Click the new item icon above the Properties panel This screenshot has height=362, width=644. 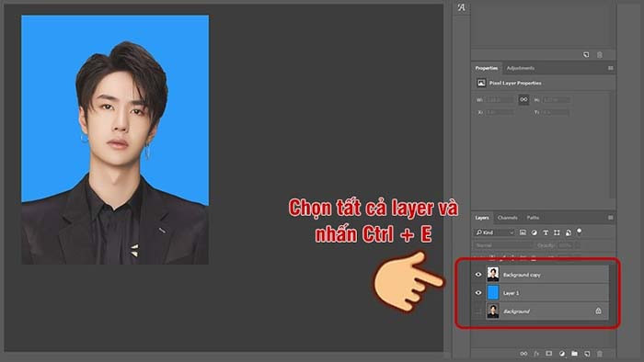click(x=586, y=55)
